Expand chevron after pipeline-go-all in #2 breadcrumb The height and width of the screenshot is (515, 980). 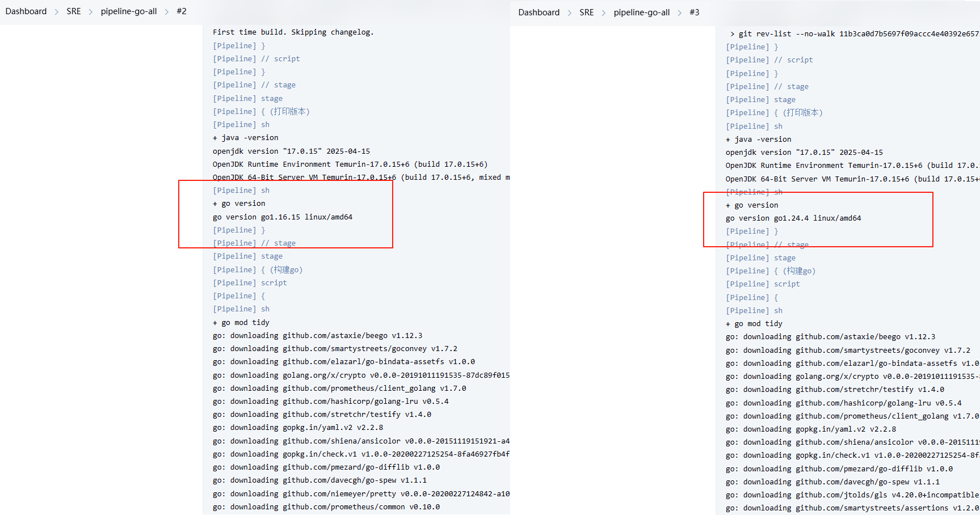(167, 12)
